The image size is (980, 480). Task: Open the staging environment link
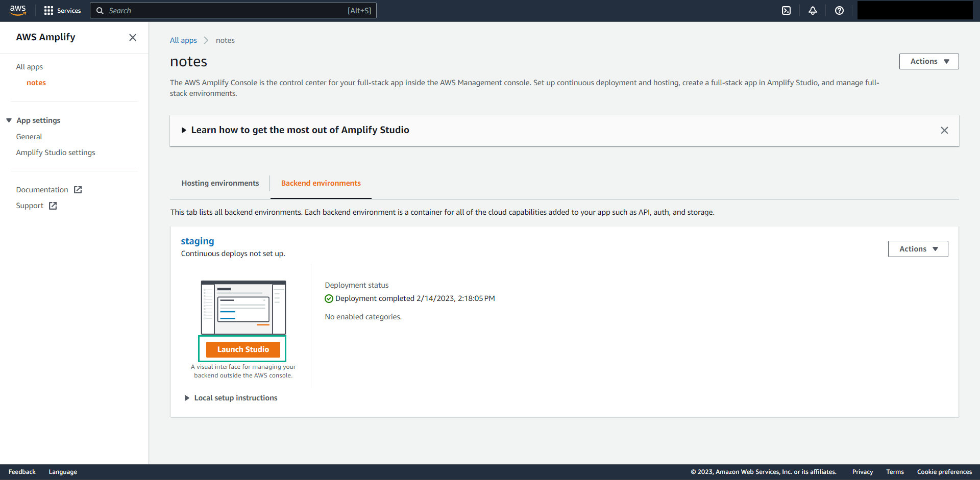(x=198, y=241)
